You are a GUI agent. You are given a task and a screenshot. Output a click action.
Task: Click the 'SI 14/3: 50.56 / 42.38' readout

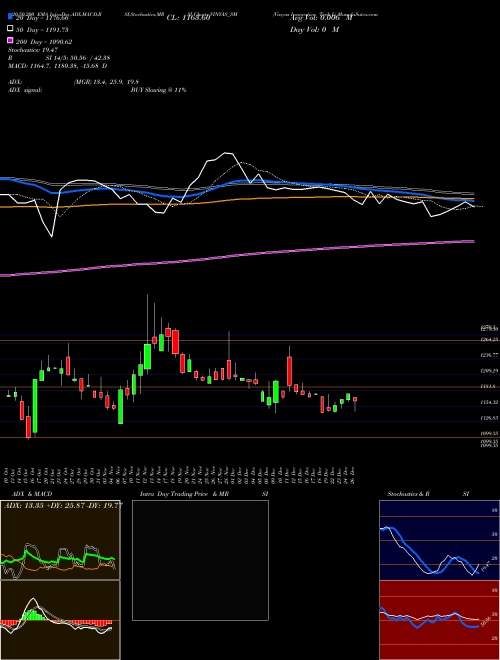click(x=78, y=58)
